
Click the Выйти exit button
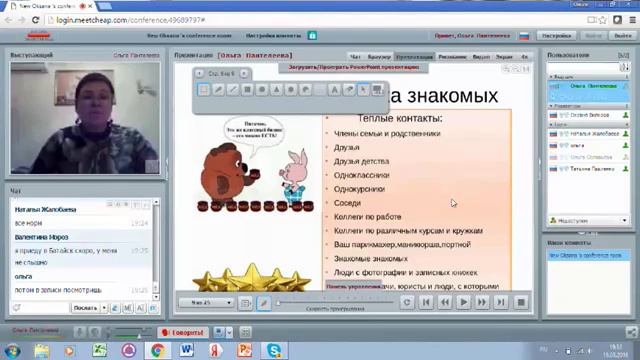pos(623,36)
